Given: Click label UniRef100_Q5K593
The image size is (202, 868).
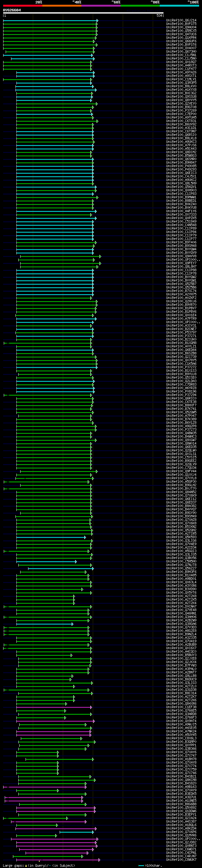Looking at the screenshot, I should click(x=181, y=538).
